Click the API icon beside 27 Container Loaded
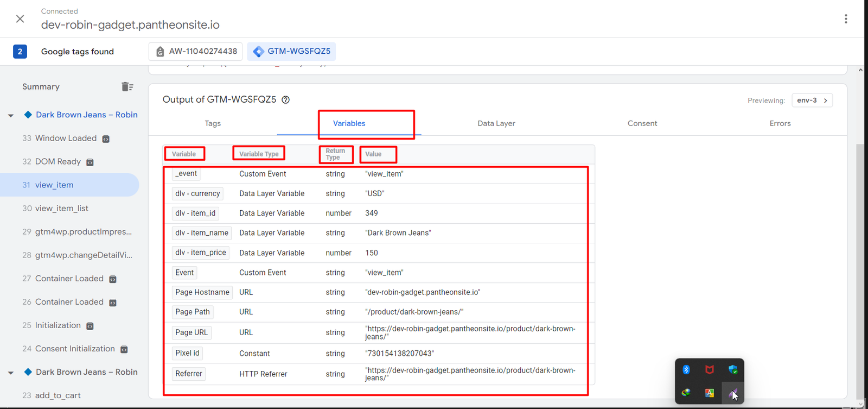The height and width of the screenshot is (409, 868). point(113,279)
